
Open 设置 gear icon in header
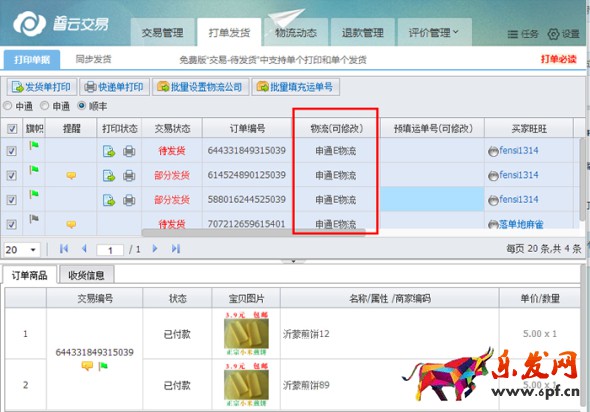click(553, 34)
